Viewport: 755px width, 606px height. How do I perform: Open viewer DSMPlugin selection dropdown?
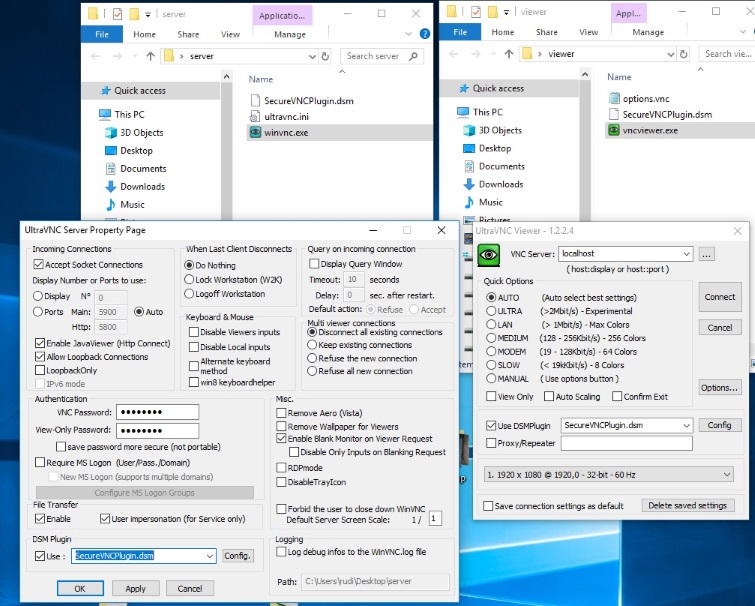click(x=686, y=425)
